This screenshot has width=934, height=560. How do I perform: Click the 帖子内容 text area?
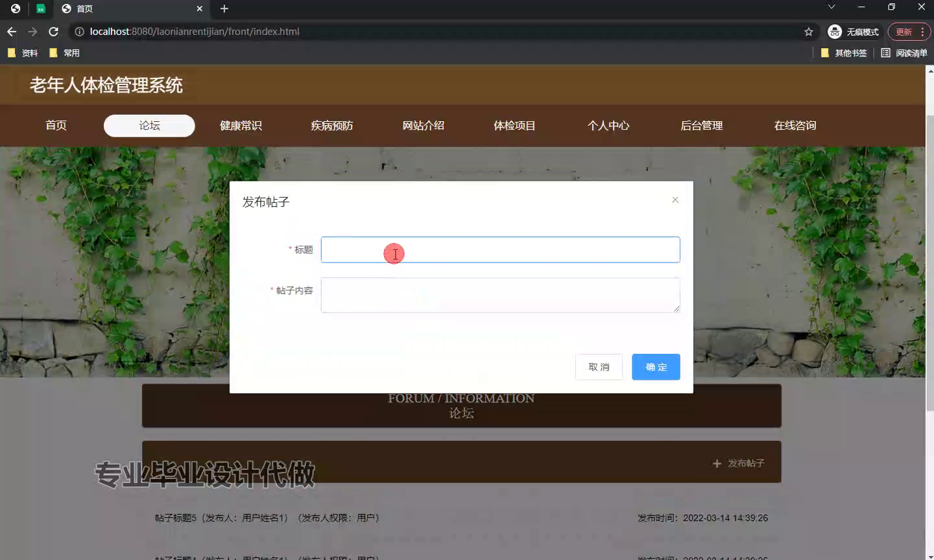[500, 295]
